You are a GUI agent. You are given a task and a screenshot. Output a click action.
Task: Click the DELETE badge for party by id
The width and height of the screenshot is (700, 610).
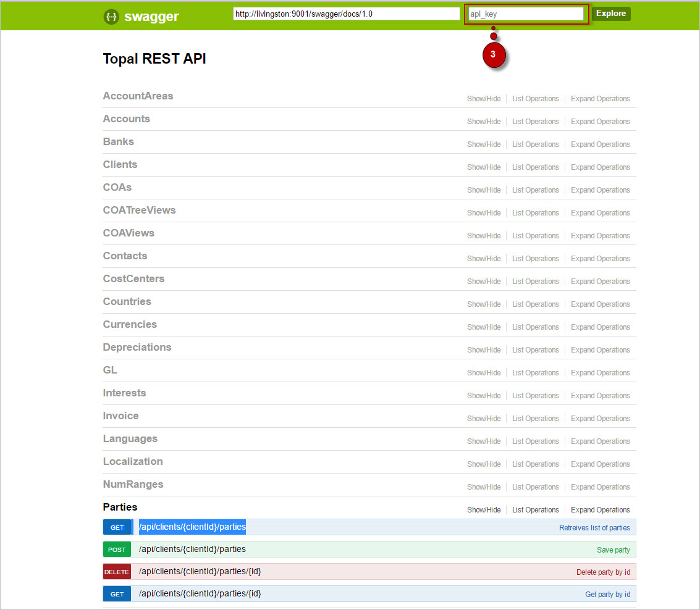[117, 572]
